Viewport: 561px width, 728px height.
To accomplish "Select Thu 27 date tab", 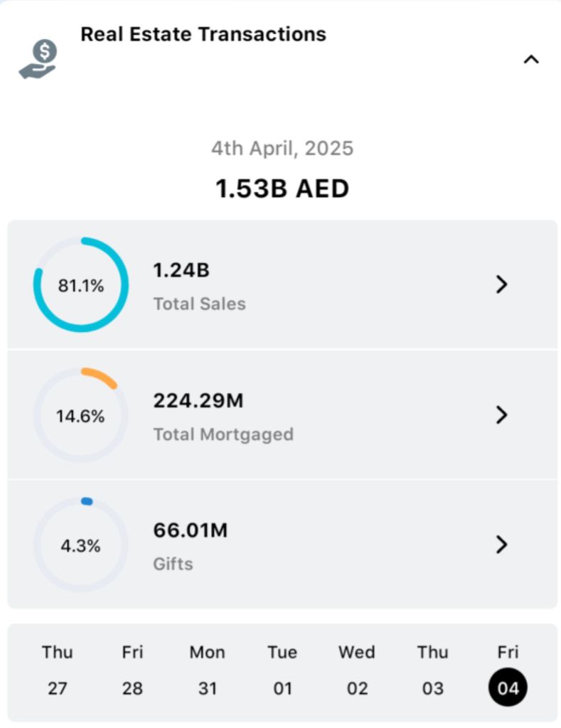I will [x=57, y=670].
